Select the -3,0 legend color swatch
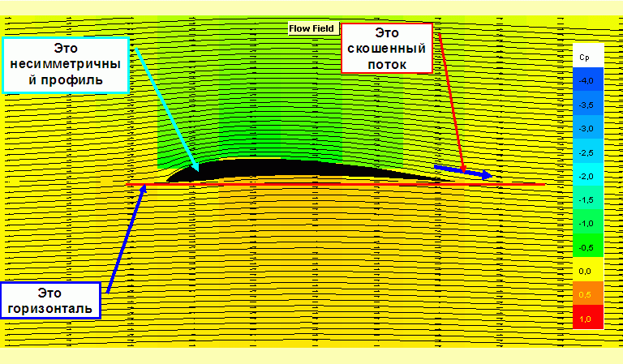The width and height of the screenshot is (623, 364). tap(584, 128)
